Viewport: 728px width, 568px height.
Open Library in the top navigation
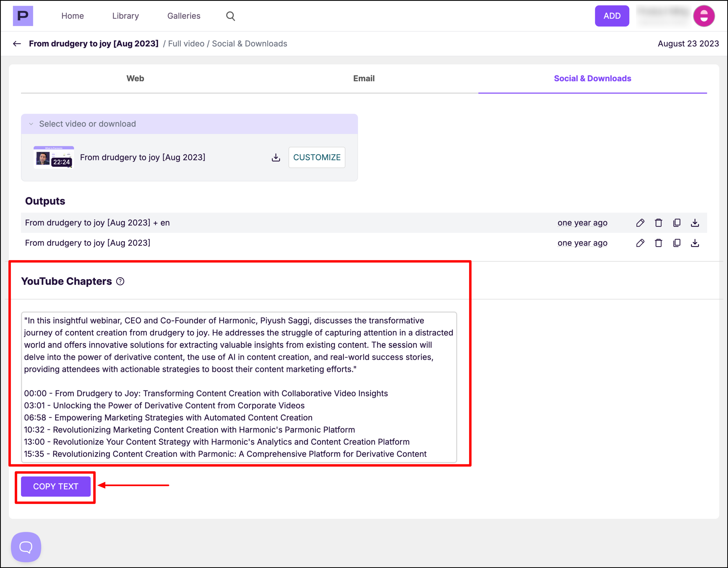(125, 16)
